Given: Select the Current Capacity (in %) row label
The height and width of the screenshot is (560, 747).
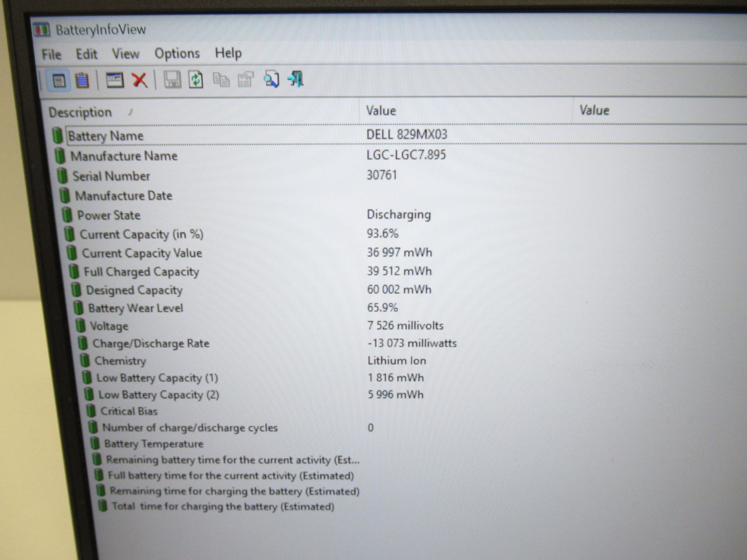Looking at the screenshot, I should point(142,234).
